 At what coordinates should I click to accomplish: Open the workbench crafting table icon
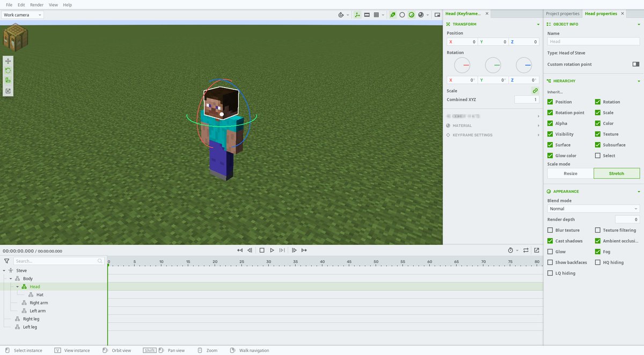[15, 36]
